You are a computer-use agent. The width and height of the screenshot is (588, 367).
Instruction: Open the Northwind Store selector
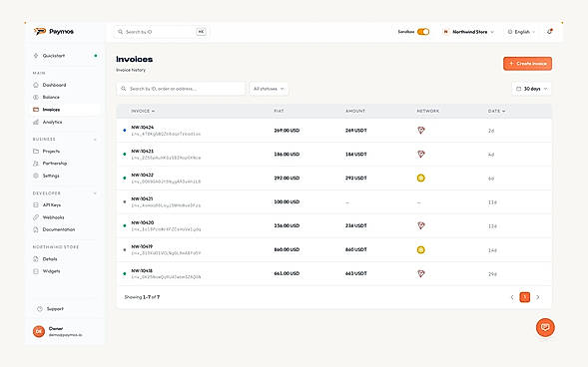469,32
